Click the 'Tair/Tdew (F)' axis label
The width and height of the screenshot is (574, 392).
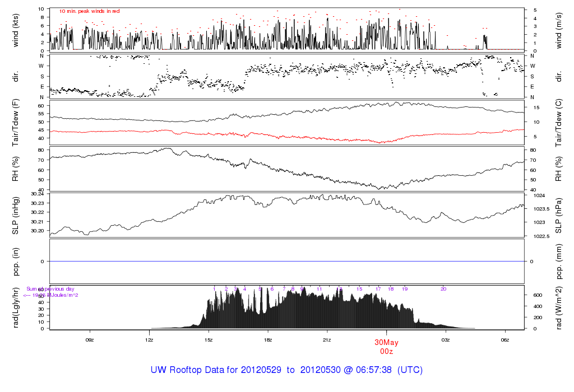pos(15,123)
